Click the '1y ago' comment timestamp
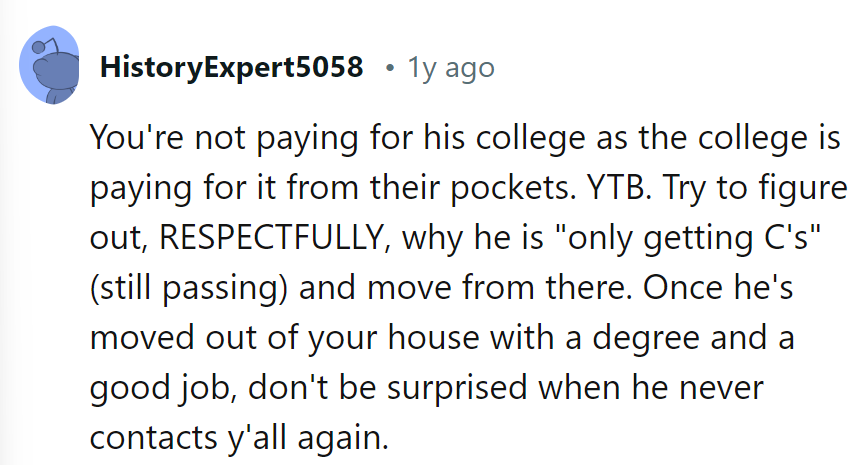 tap(451, 68)
